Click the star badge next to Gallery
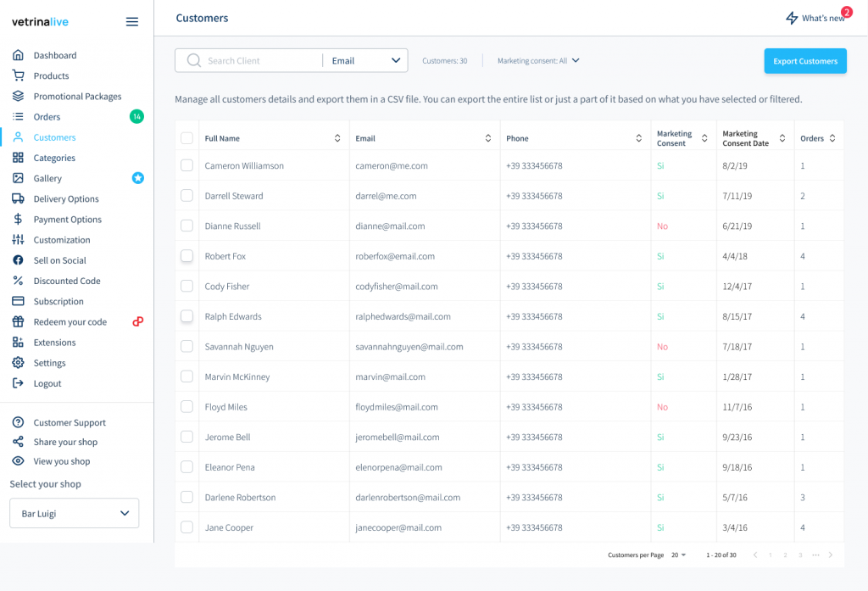The height and width of the screenshot is (591, 868). tap(138, 178)
